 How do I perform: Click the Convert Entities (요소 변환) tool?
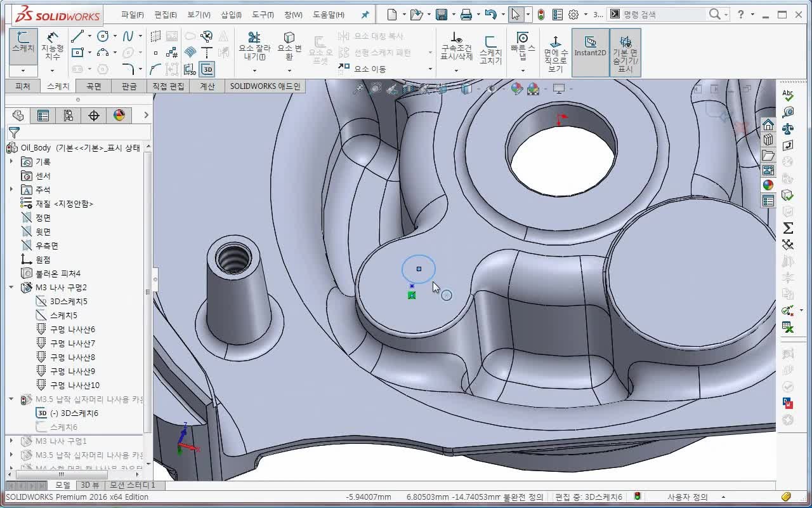[x=289, y=46]
